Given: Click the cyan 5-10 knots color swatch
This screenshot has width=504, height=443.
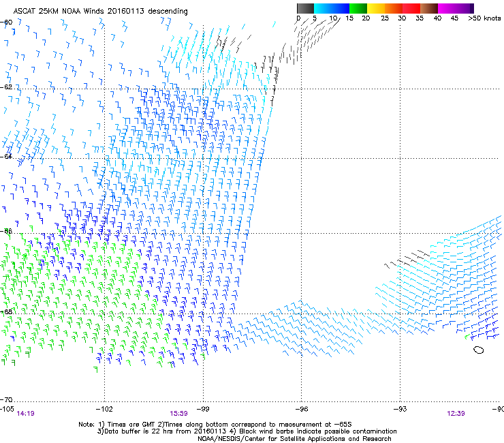Looking at the screenshot, I should coord(323,8).
